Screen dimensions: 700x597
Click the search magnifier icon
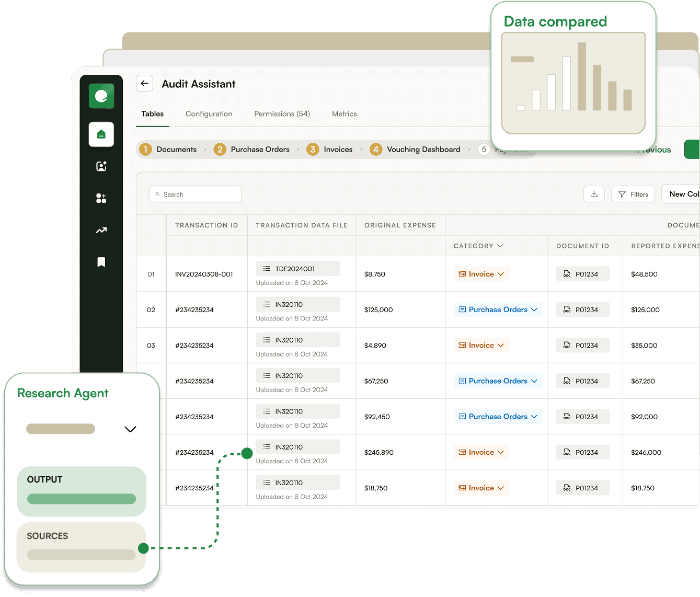pyautogui.click(x=157, y=194)
